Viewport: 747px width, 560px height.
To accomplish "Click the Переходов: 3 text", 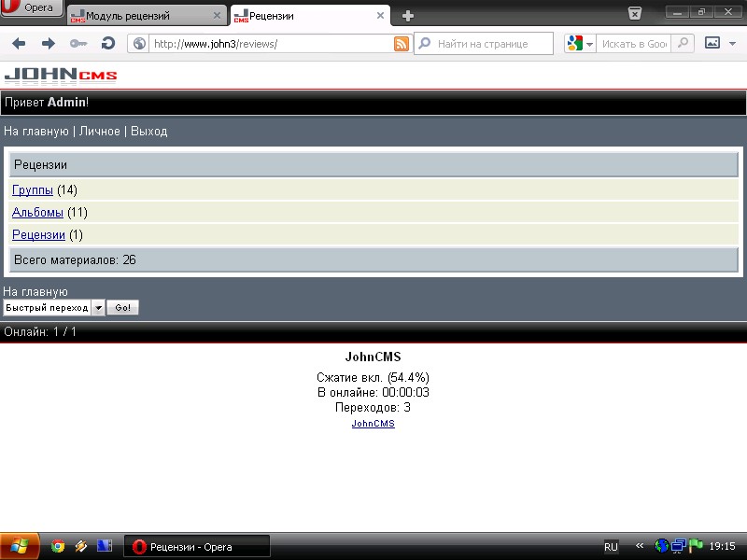I will point(373,408).
